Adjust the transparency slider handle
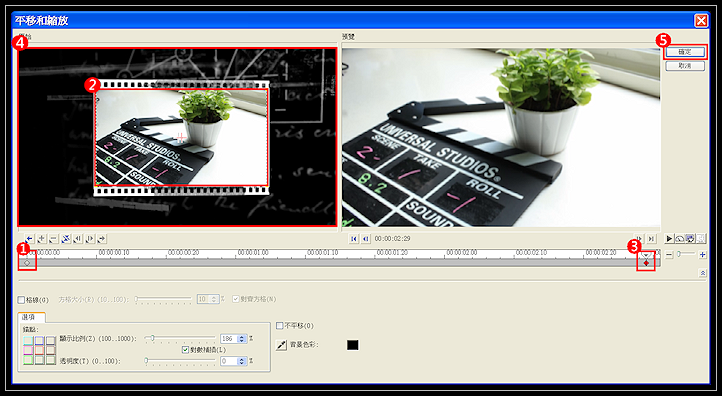Screen dimensions: 722x396 click(x=146, y=361)
